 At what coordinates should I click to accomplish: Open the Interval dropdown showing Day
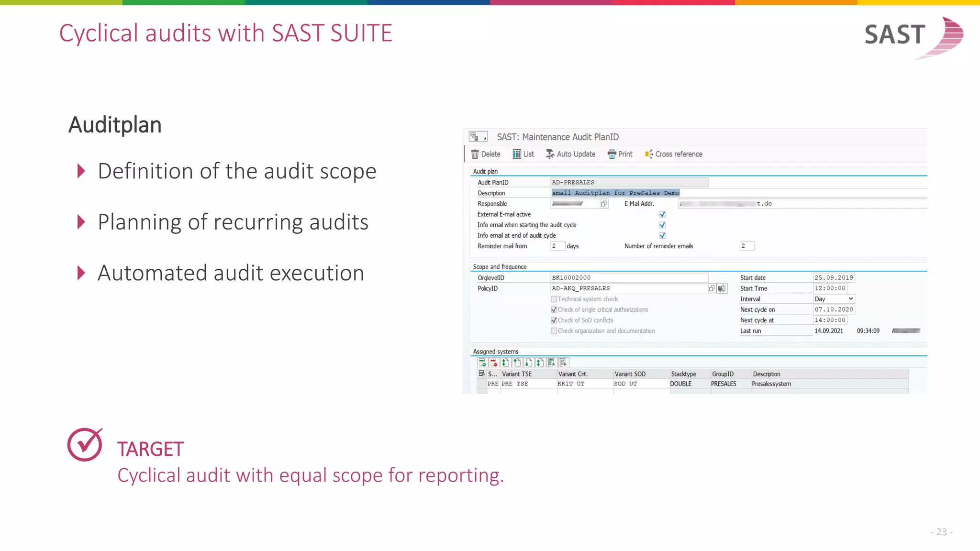tap(834, 299)
